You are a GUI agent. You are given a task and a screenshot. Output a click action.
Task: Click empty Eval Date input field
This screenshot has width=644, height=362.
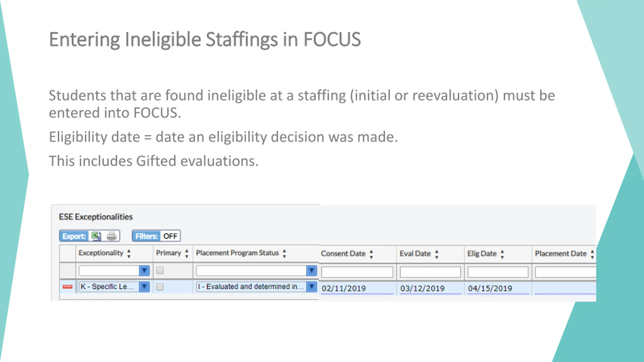tap(430, 272)
